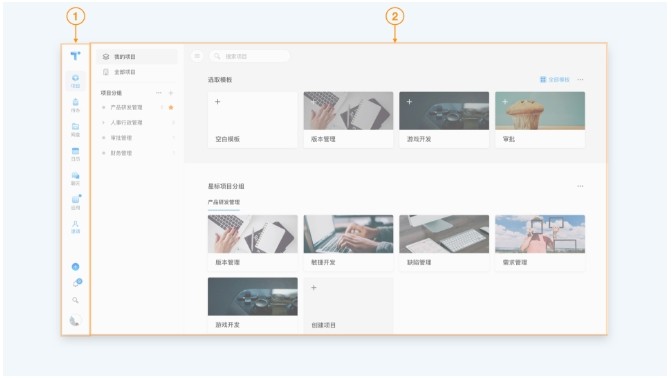Open the 网盘 drive sidebar icon
The width and height of the screenshot is (672, 378).
point(75,129)
